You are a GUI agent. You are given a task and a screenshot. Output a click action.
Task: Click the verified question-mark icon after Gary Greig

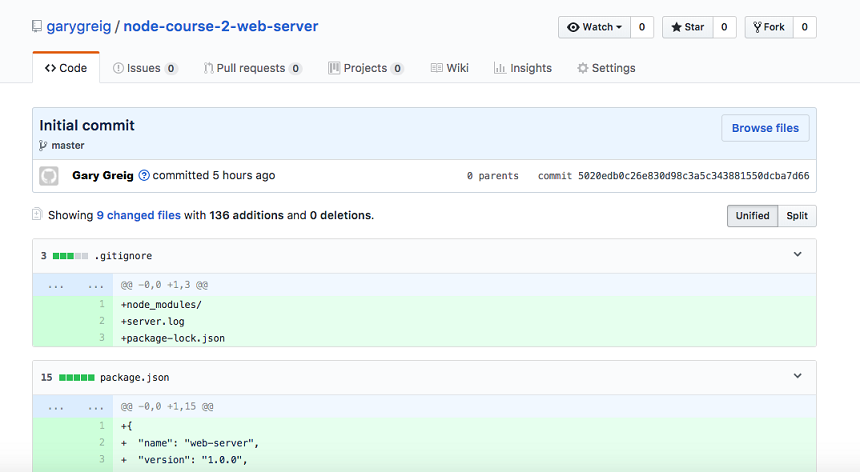coord(144,176)
